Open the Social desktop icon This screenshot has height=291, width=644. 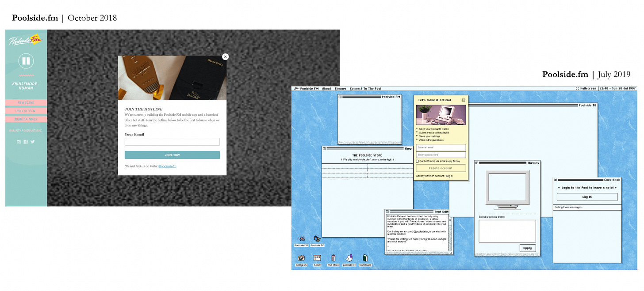click(317, 261)
